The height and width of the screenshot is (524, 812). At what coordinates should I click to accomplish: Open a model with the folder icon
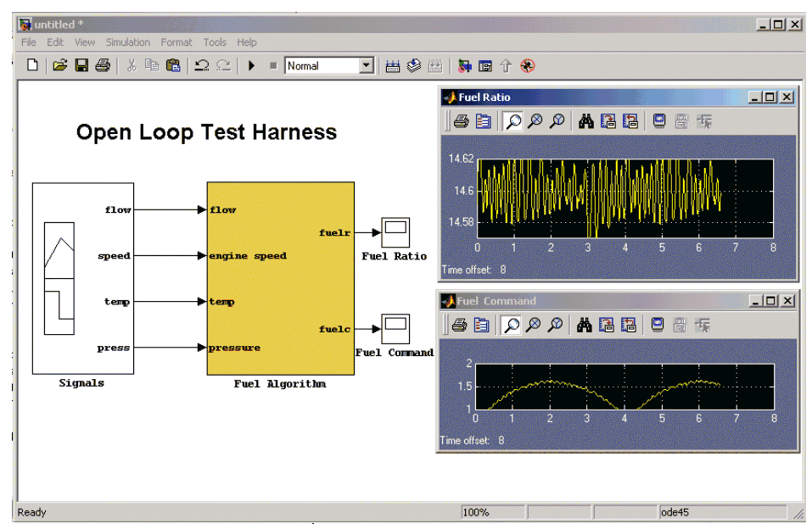(59, 65)
